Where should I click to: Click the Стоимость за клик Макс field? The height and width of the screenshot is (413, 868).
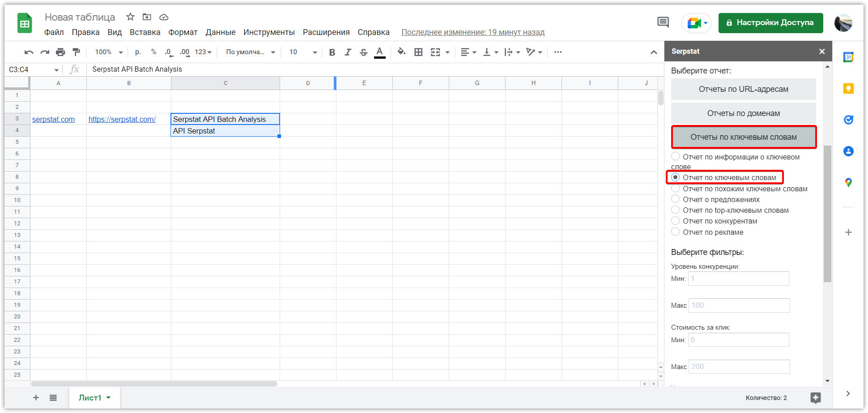[739, 367]
